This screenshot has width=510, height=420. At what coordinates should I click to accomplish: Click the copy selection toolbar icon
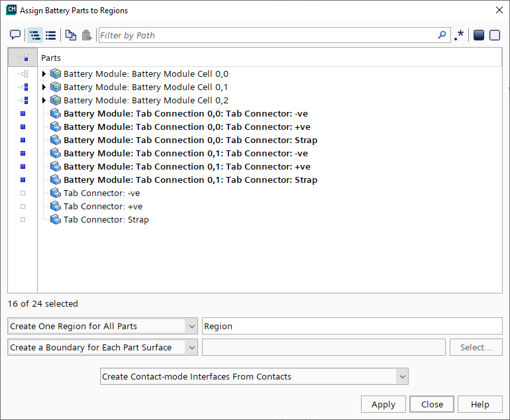[70, 36]
